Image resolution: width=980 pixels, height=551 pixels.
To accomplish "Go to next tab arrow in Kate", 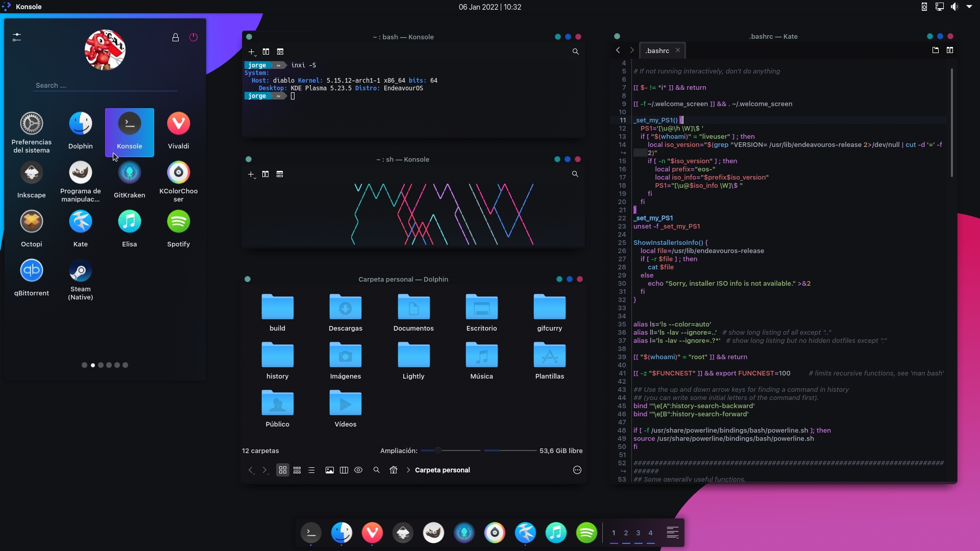I will point(632,50).
